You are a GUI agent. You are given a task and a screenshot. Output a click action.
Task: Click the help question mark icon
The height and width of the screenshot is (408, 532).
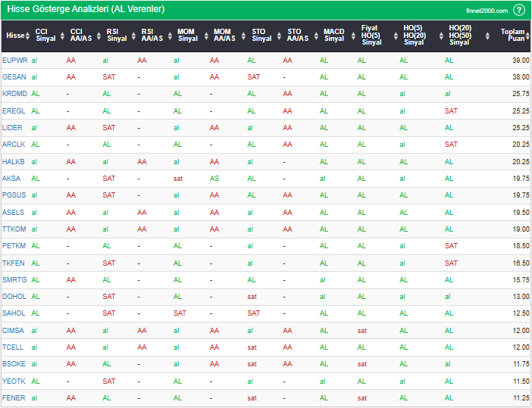coord(519,10)
